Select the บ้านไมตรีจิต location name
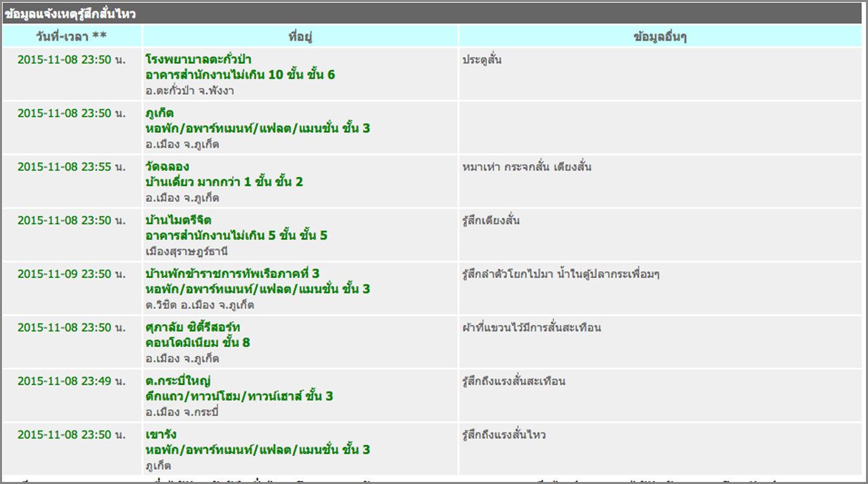Screen dimensions: 868x484 179,220
